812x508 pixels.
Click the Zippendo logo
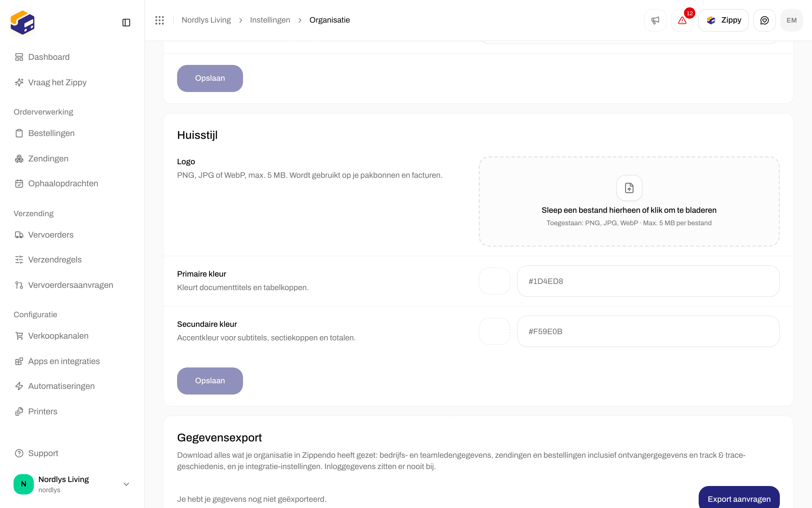(23, 23)
